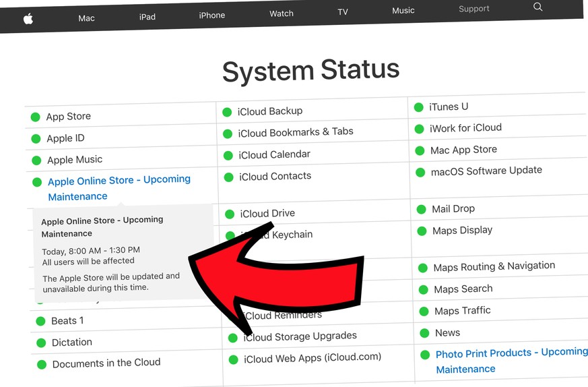Open Photo Print Products Upcoming Maintenance link
Image resolution: width=588 pixels, height=387 pixels.
(511, 353)
